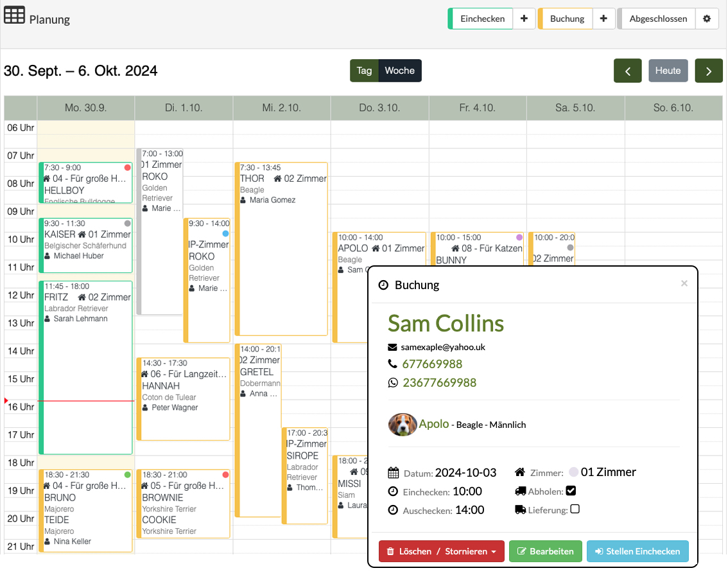This screenshot has width=728, height=584.
Task: Click the plus icon next to Einchecken
Action: tap(524, 19)
